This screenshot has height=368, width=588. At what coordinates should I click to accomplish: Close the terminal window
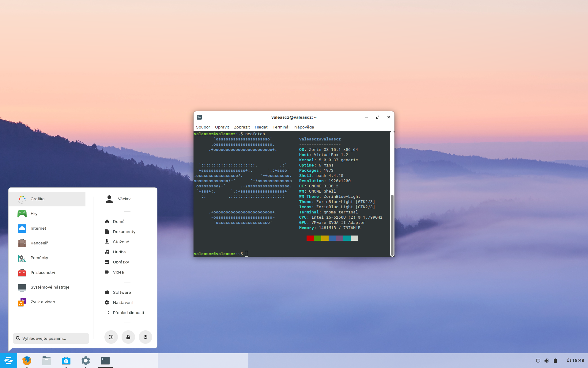click(x=389, y=117)
